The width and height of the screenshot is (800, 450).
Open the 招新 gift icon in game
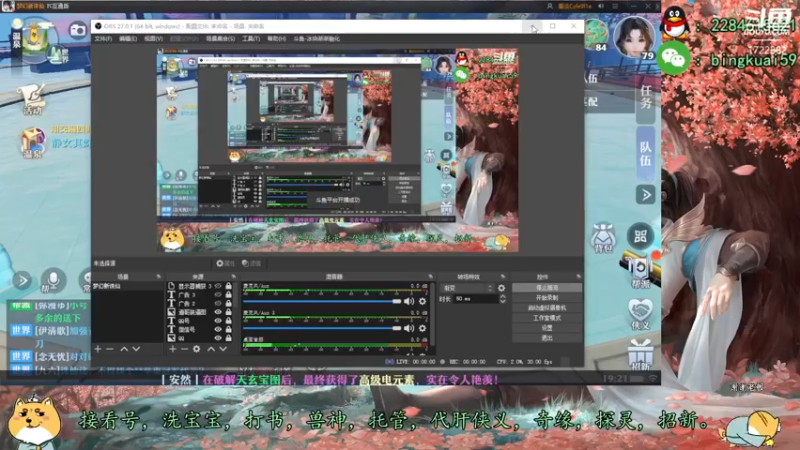pyautogui.click(x=640, y=355)
